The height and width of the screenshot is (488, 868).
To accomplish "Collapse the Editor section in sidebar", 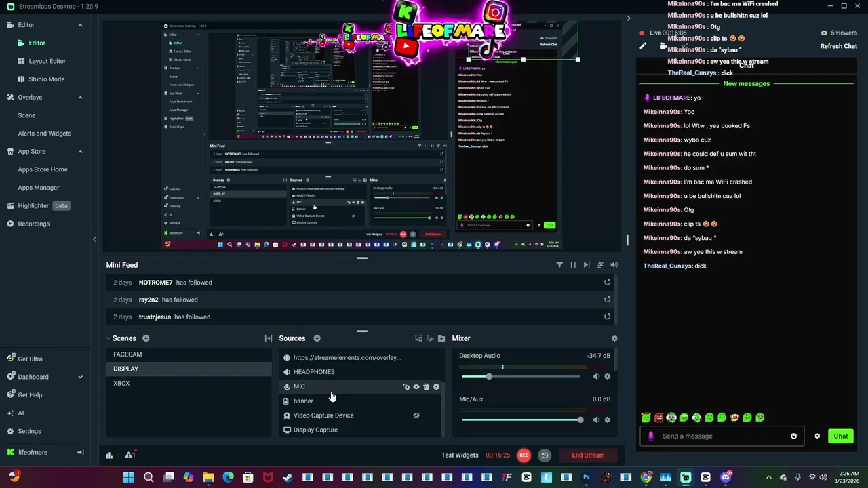I will pos(80,25).
